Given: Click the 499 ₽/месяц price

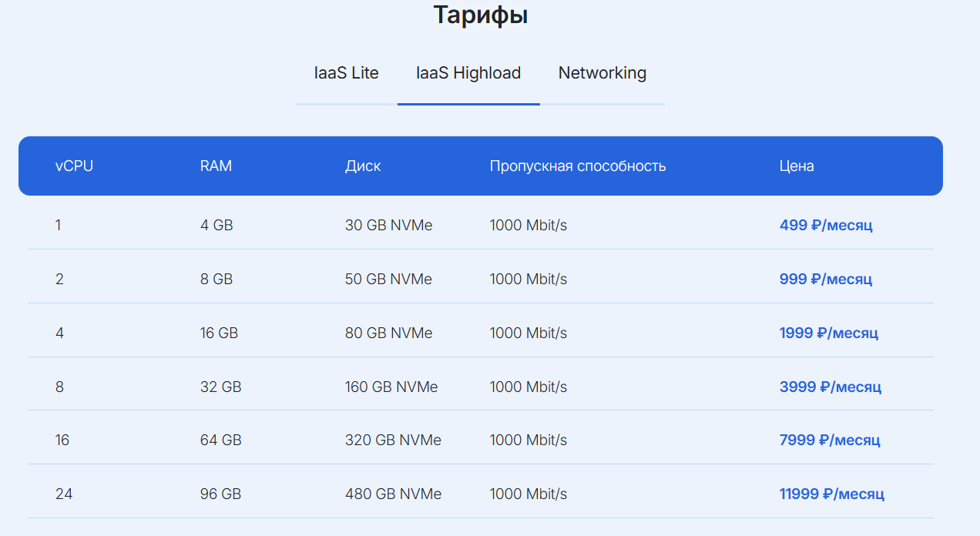Looking at the screenshot, I should click(826, 226).
